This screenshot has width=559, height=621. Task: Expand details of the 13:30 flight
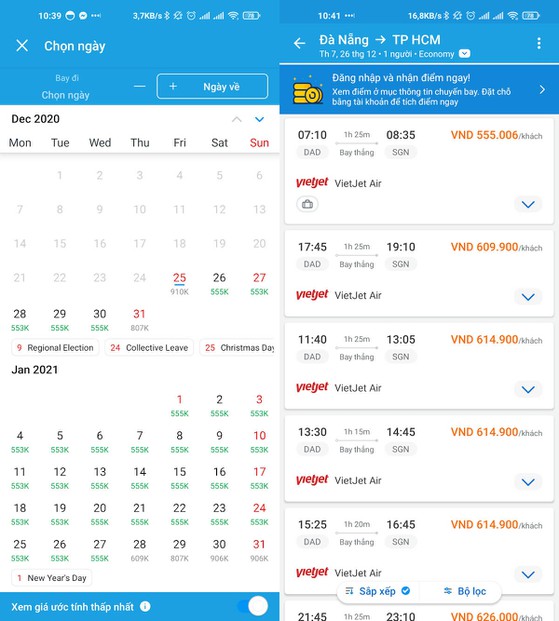(x=528, y=482)
